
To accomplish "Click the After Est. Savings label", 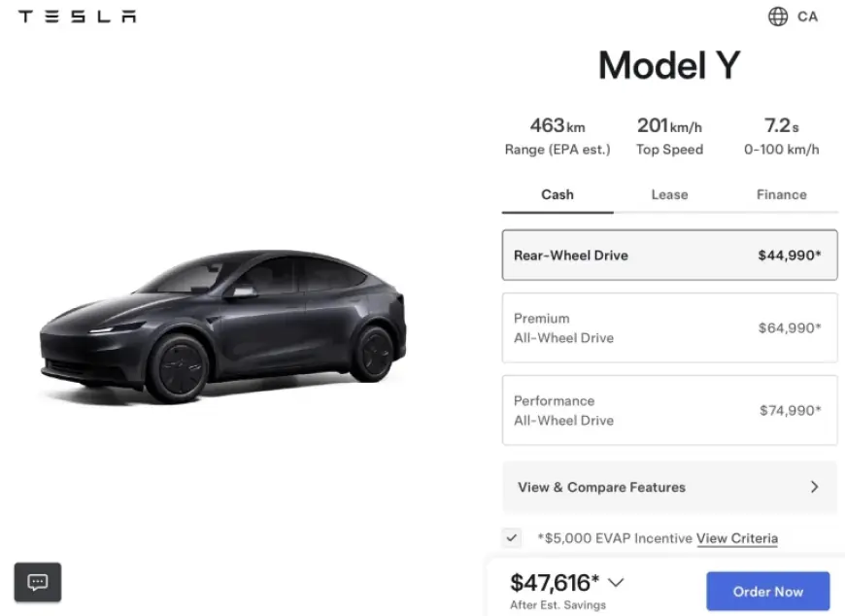I will point(558,603).
